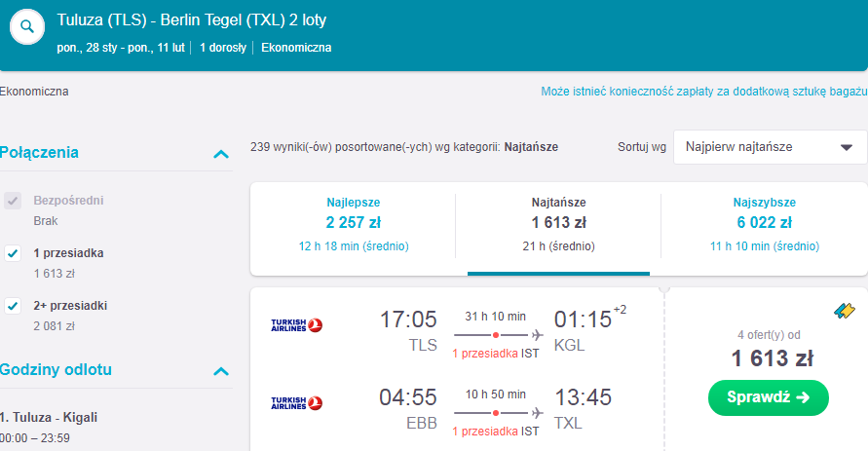The image size is (868, 451).
Task: Click the Tuluza - Berlin Tegel search summary
Action: tap(192, 20)
